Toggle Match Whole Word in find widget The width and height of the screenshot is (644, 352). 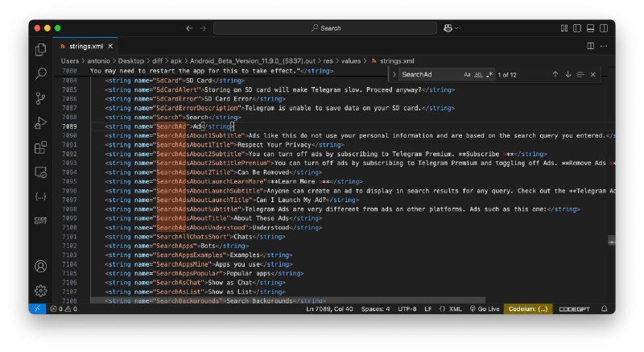[x=478, y=75]
